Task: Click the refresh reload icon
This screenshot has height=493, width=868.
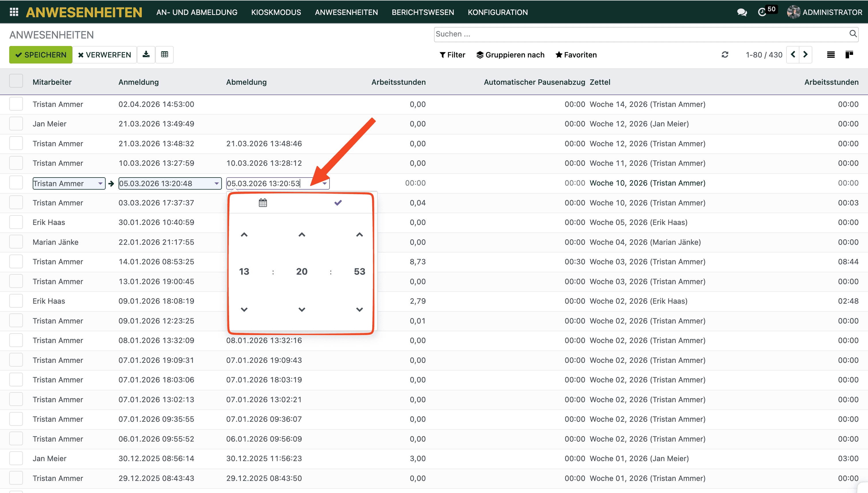Action: [724, 55]
